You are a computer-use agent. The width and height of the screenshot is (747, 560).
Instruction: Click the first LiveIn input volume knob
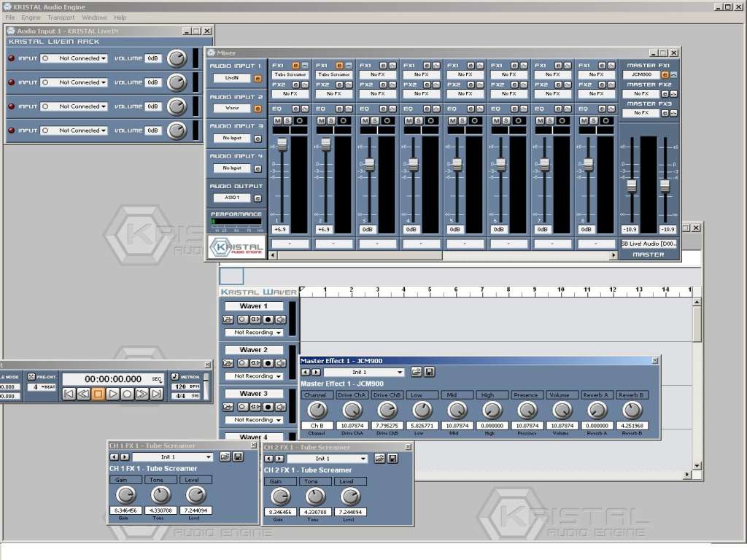(x=177, y=58)
